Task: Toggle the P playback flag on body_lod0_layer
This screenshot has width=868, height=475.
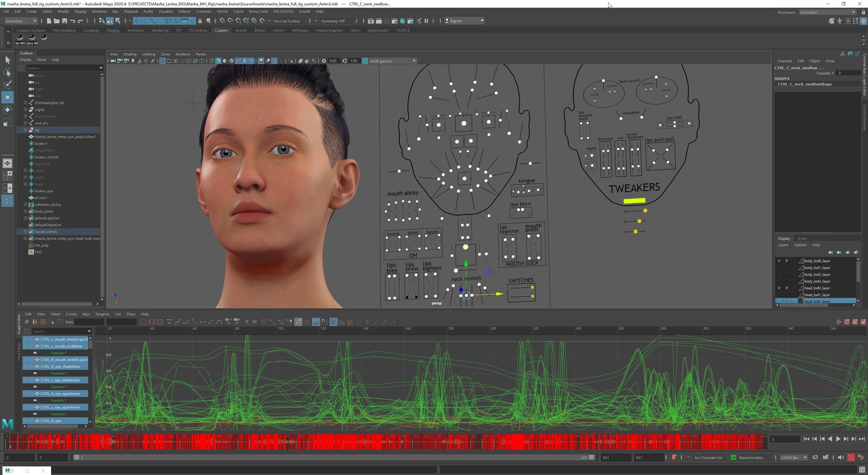Action: [x=787, y=261]
